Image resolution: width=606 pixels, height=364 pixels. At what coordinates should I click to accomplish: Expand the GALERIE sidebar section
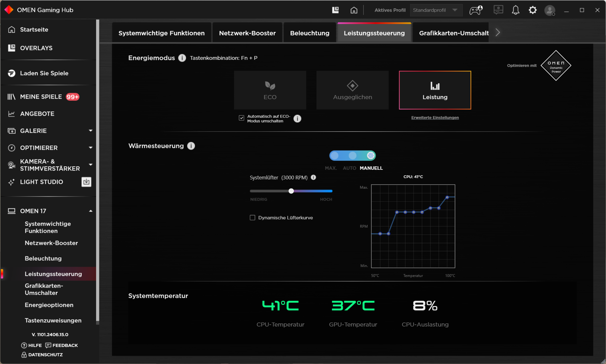click(91, 131)
